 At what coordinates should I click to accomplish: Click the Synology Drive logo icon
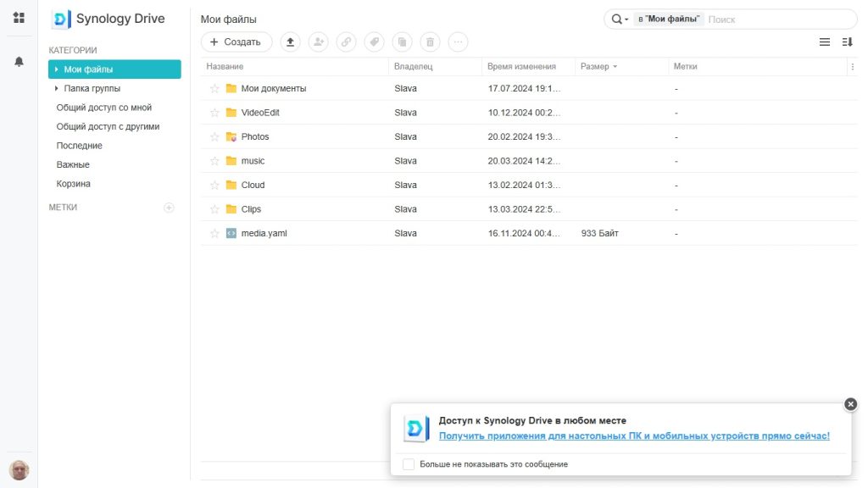click(61, 19)
